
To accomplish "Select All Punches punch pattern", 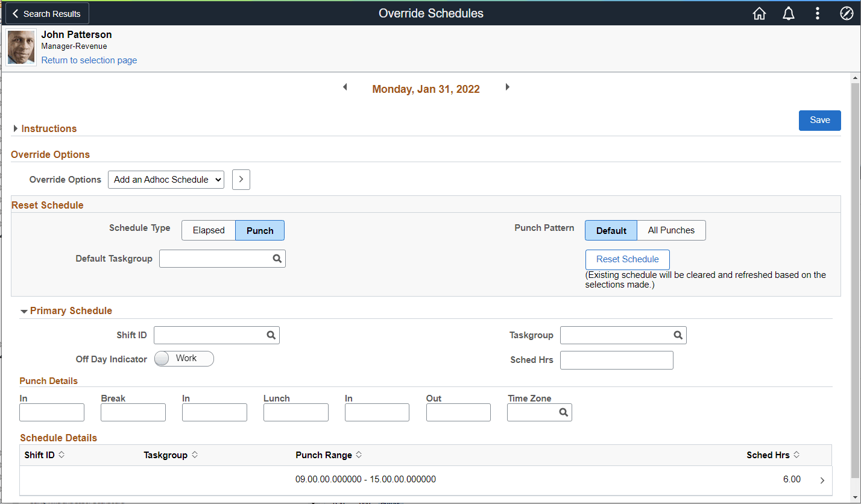I will [x=671, y=230].
